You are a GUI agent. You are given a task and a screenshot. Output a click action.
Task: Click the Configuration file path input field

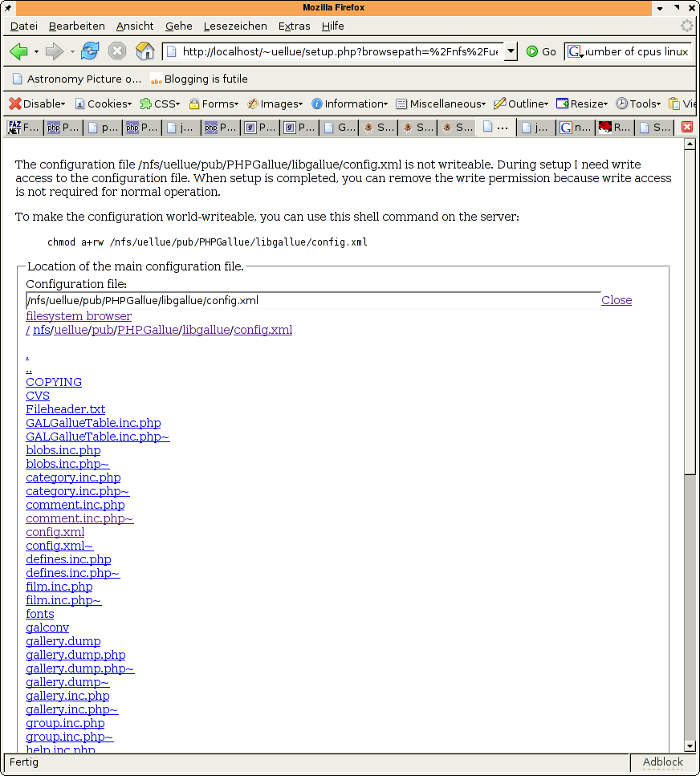coord(313,300)
